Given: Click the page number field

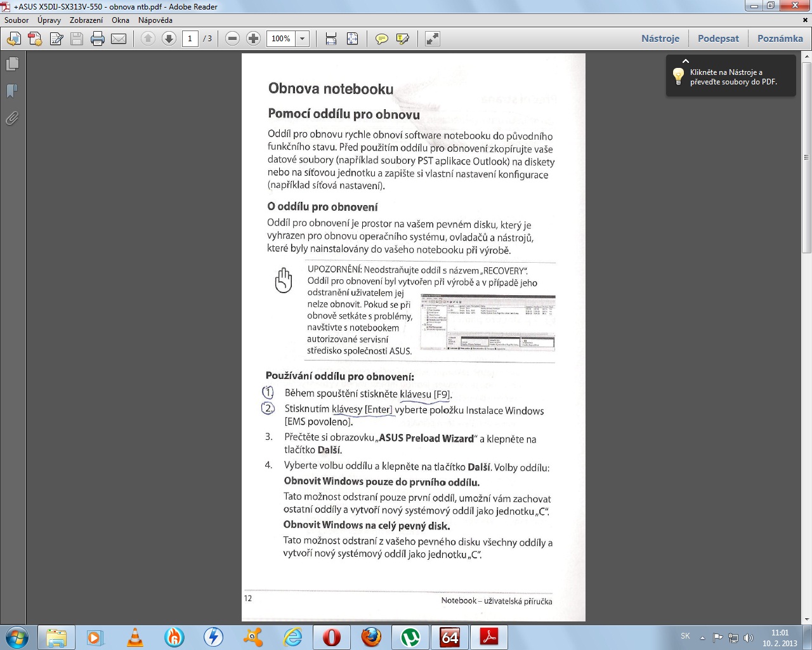Looking at the screenshot, I should click(x=190, y=39).
